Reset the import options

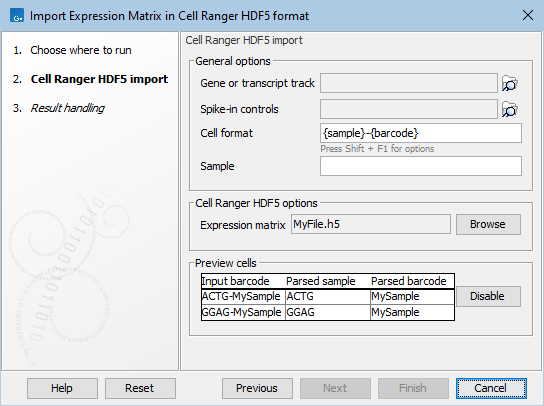click(x=140, y=388)
